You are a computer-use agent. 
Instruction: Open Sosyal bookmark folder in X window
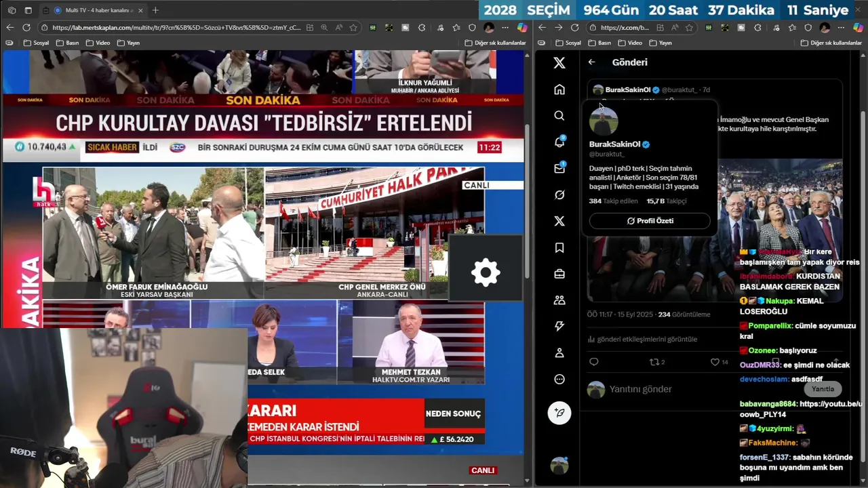click(568, 43)
